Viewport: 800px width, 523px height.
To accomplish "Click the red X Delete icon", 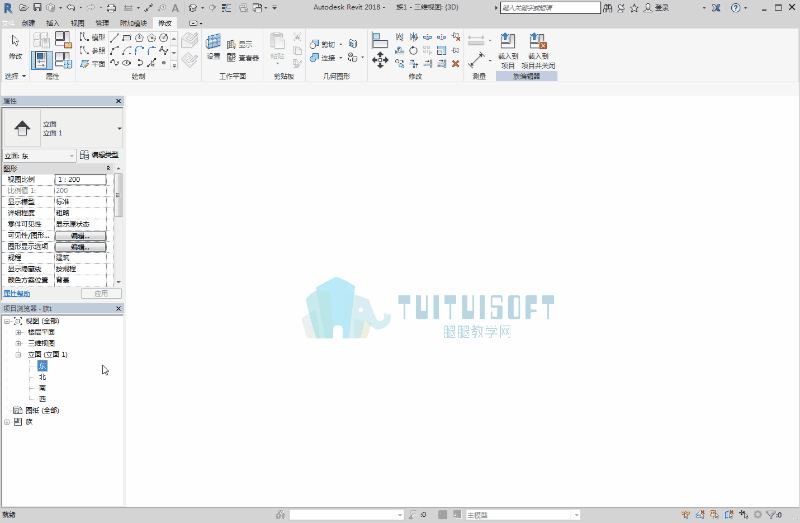I will point(456,63).
